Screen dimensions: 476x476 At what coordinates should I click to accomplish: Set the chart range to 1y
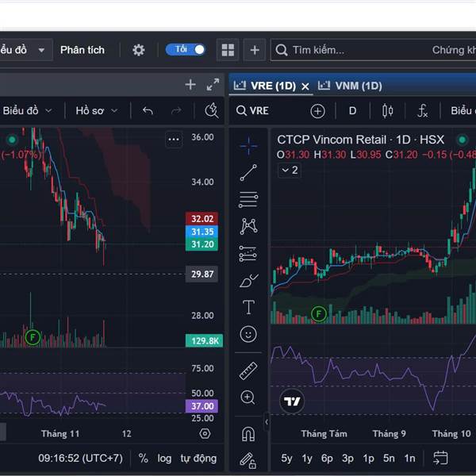pyautogui.click(x=307, y=458)
